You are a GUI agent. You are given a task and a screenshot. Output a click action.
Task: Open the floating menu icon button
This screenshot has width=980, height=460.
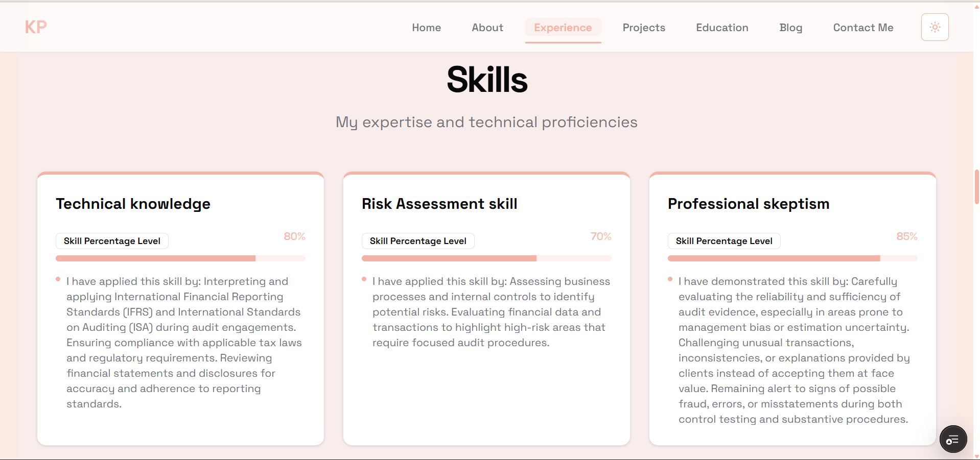coord(953,439)
